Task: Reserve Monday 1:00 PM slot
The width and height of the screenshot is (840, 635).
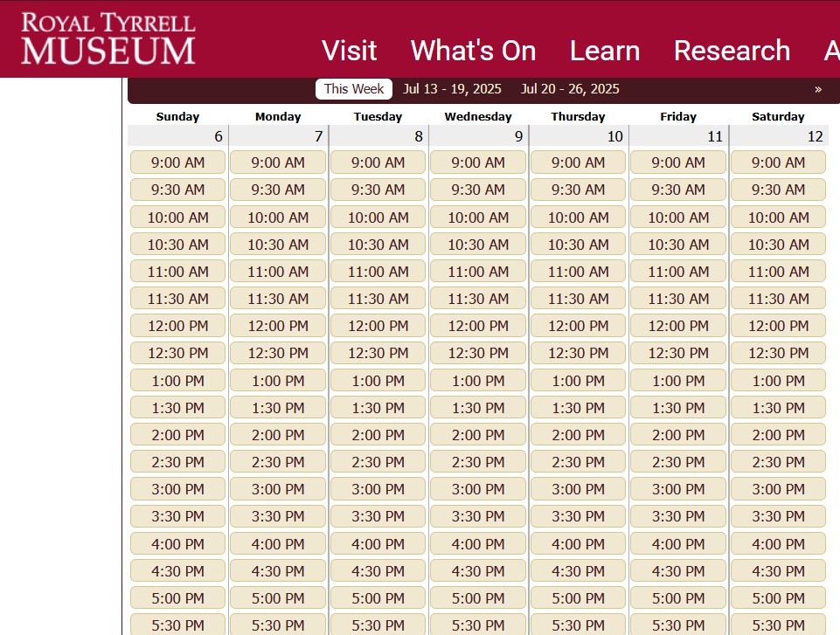Action: (278, 381)
